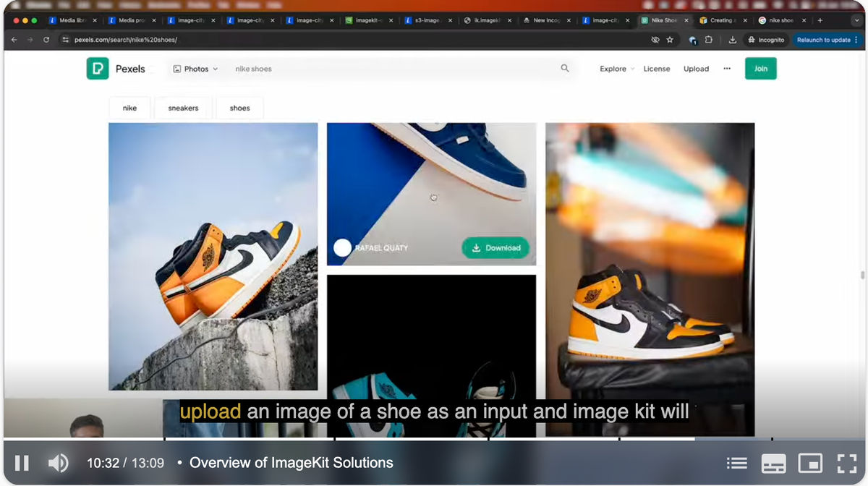
Task: Close the 'Nike Shoe' Pexels tab
Action: 687,20
